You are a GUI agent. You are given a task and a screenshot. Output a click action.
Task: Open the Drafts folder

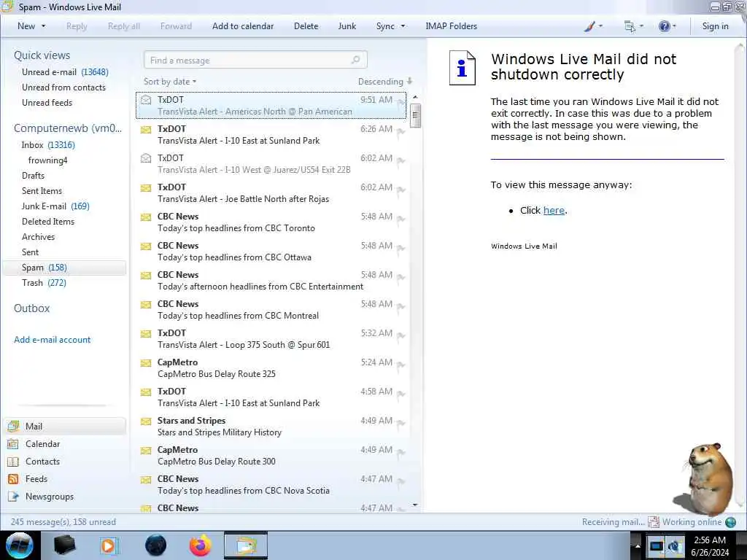tap(33, 175)
